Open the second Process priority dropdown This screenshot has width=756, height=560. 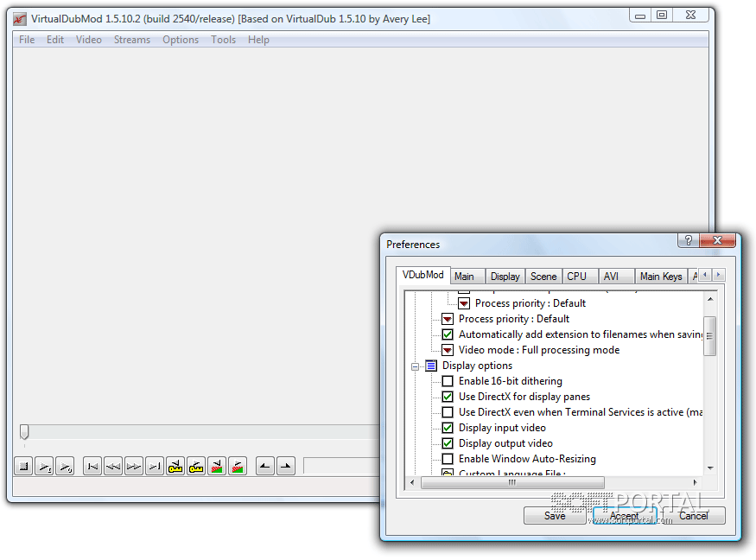(448, 319)
